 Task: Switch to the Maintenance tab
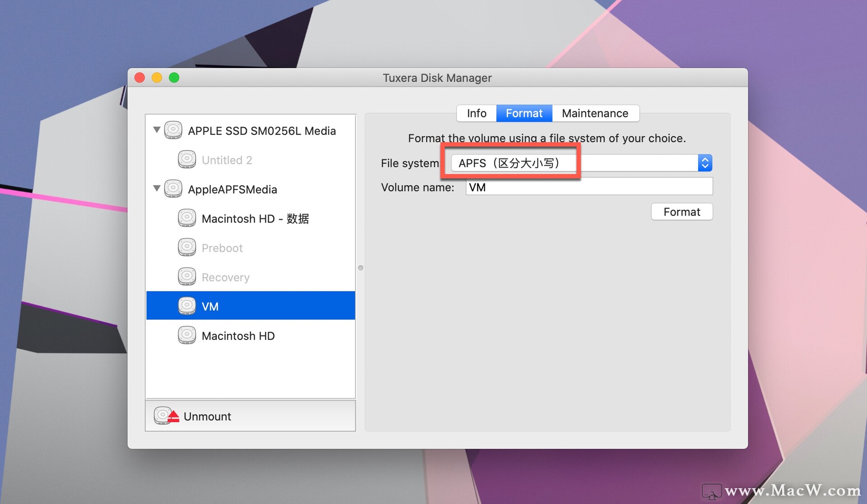tap(595, 113)
